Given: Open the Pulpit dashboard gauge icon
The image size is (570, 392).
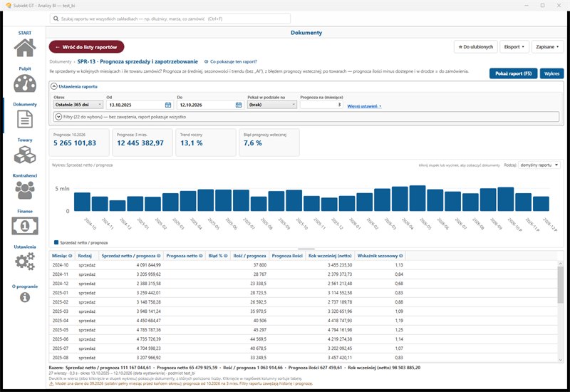Looking at the screenshot, I should [x=25, y=83].
